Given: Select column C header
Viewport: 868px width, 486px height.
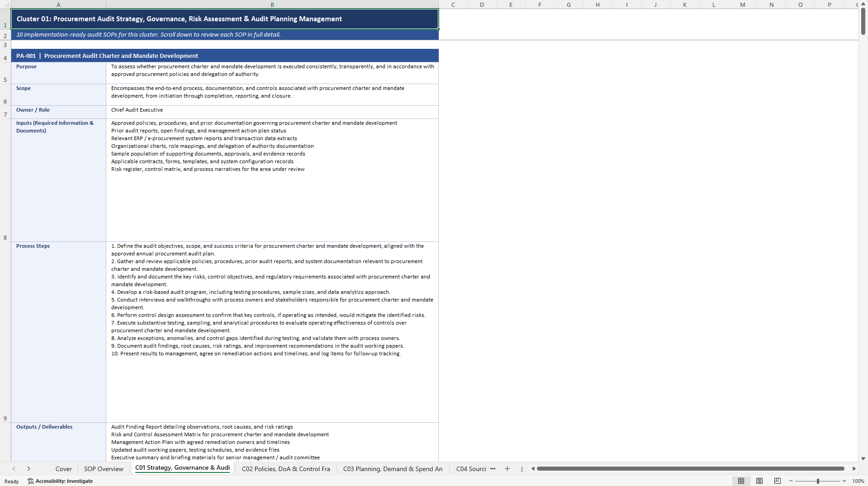Looking at the screenshot, I should [x=453, y=5].
